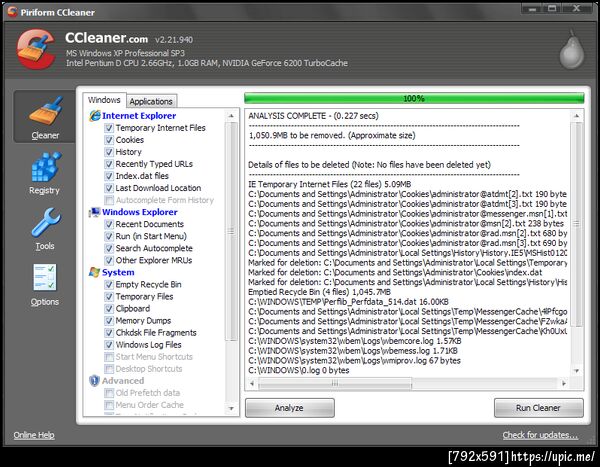
Task: Click the Internet Explorer group icon
Action: click(x=95, y=116)
